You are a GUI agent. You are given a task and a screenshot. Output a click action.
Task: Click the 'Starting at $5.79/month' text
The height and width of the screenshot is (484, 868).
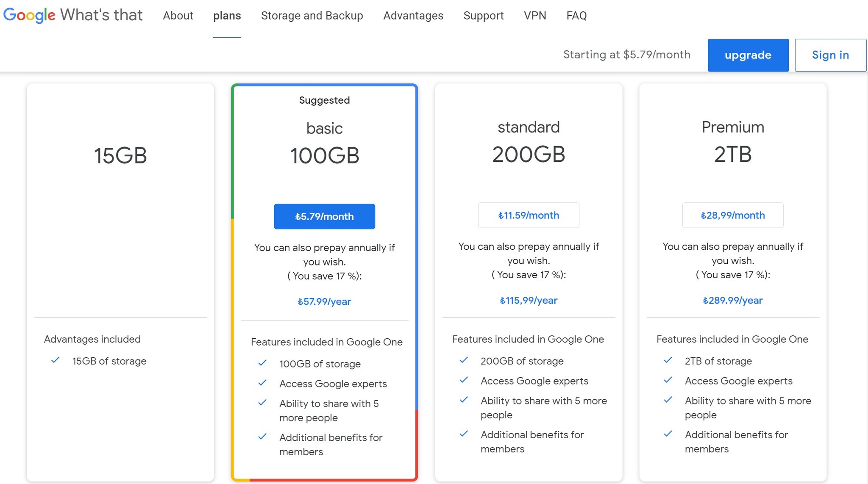[x=627, y=55]
